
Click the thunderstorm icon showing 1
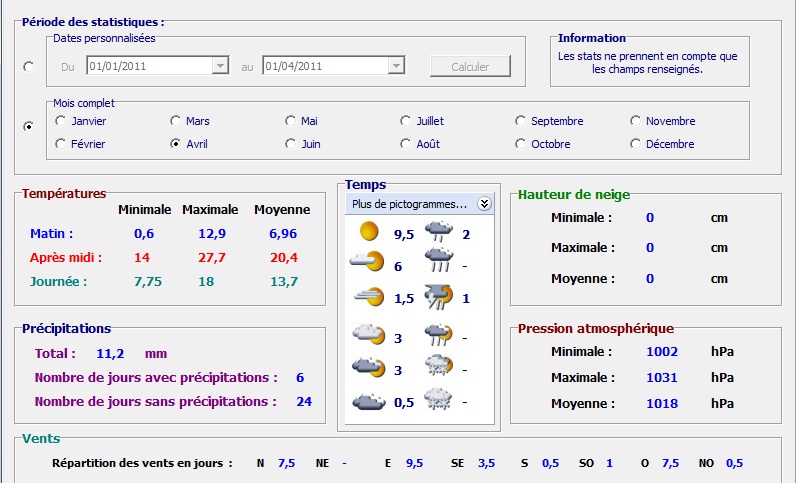point(439,297)
